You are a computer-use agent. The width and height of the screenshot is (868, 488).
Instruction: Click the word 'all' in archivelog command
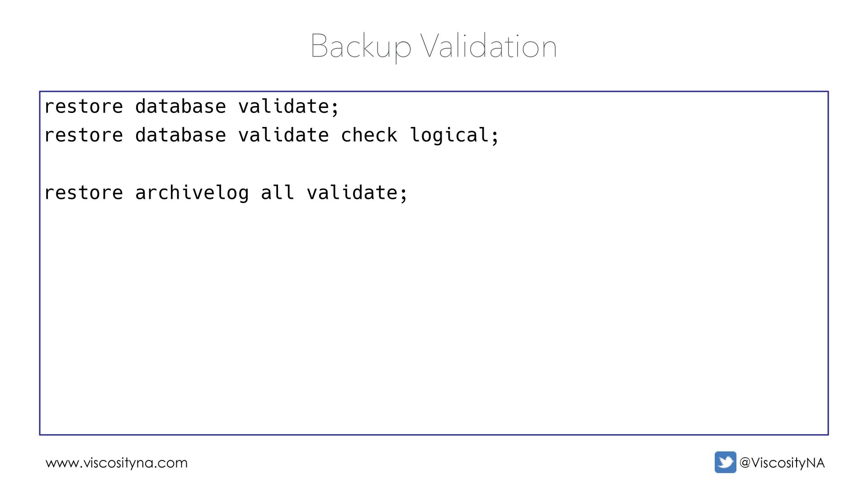[x=277, y=193]
